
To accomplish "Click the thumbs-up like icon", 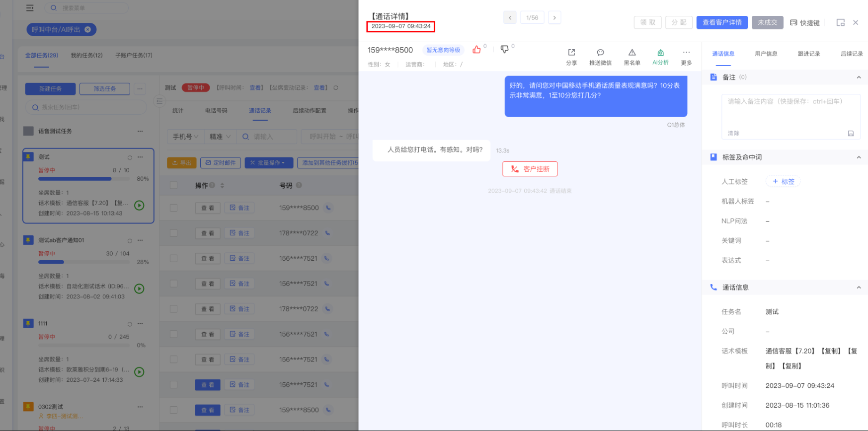I will (476, 50).
